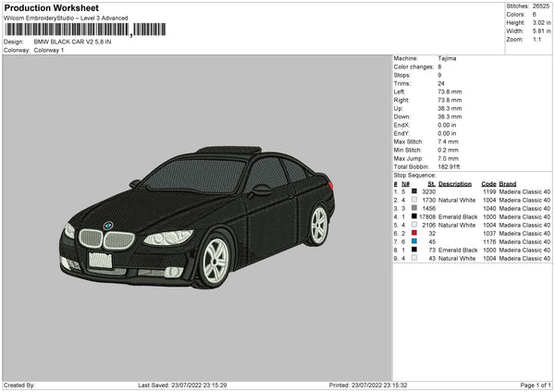Click the Max Jump value 7.0 mm
Image resolution: width=555 pixels, height=392 pixels.
pos(448,159)
